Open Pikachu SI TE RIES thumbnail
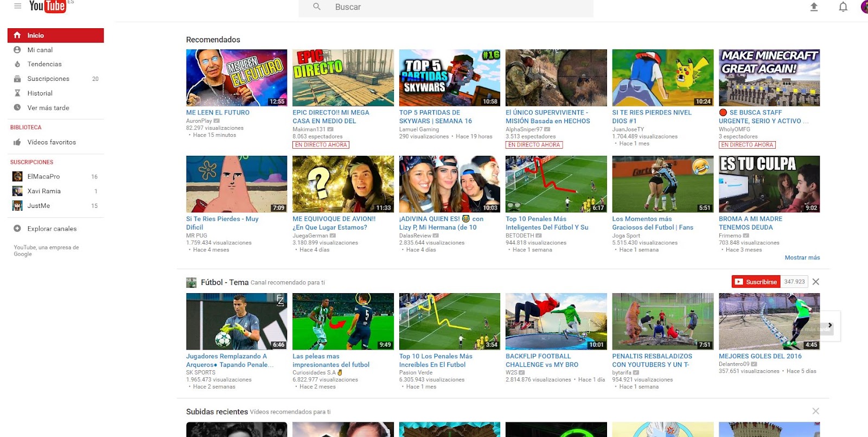868x437 pixels. click(x=663, y=78)
